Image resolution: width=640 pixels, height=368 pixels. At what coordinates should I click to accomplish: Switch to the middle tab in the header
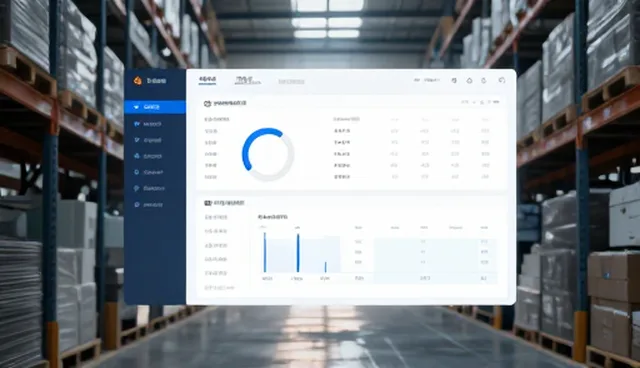pyautogui.click(x=247, y=80)
